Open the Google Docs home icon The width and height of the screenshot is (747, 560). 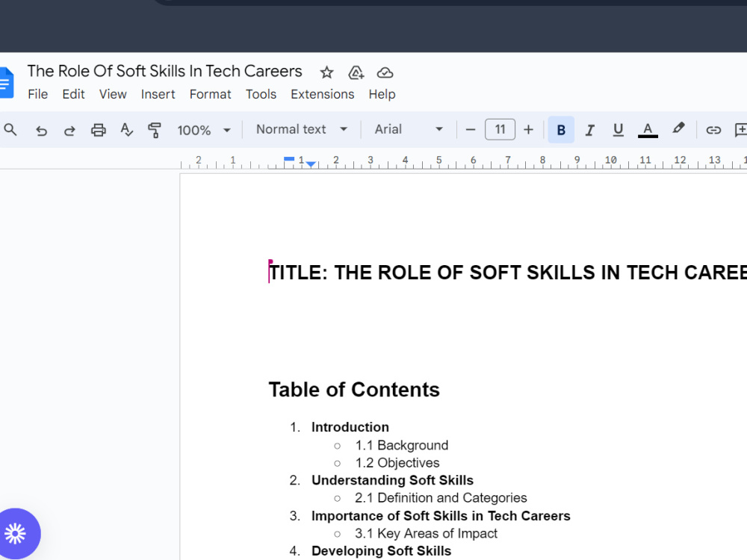[x=6, y=83]
